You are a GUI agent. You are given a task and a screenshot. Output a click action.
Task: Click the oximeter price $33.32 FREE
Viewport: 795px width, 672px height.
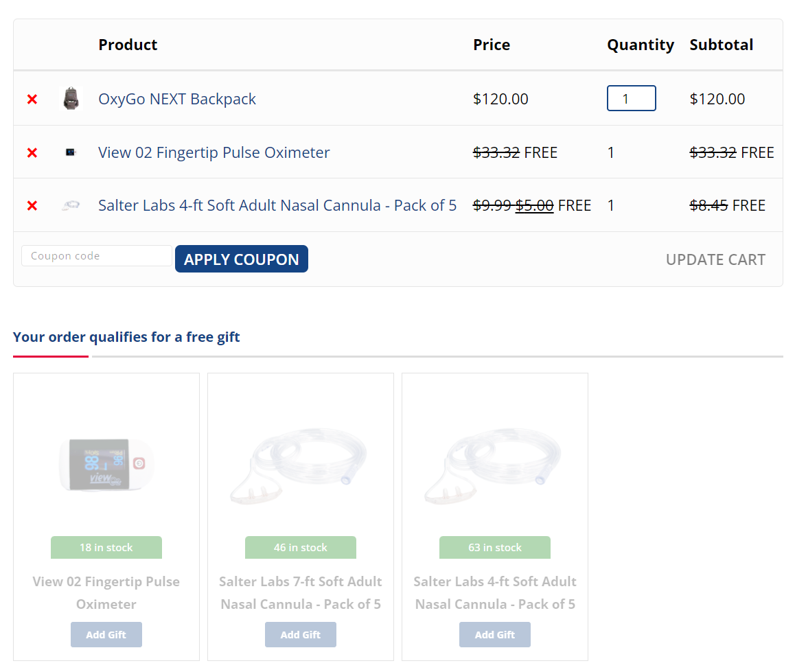(515, 152)
